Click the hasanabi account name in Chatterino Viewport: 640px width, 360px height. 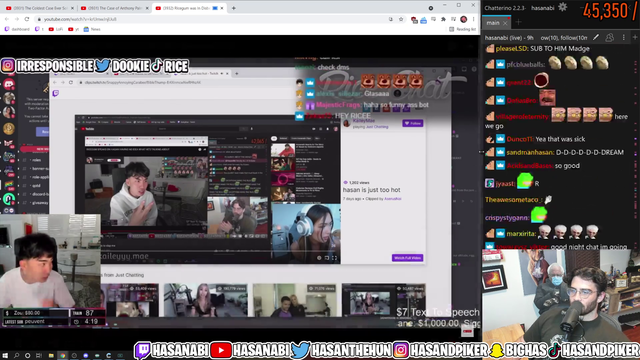tap(542, 8)
